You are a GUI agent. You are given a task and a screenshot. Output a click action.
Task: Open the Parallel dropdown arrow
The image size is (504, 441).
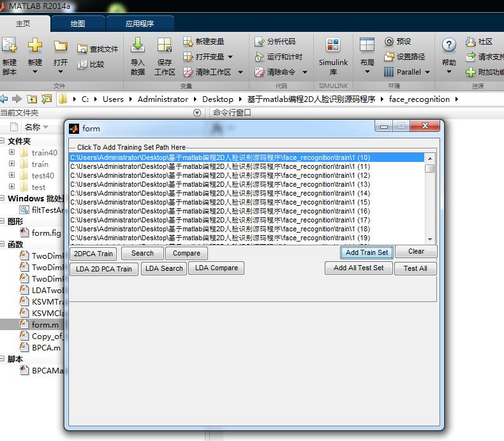tap(427, 72)
